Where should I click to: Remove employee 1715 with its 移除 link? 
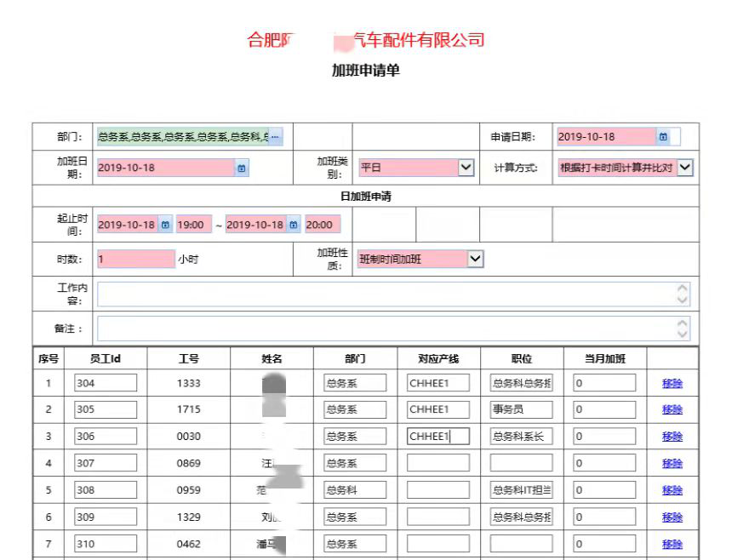[672, 409]
